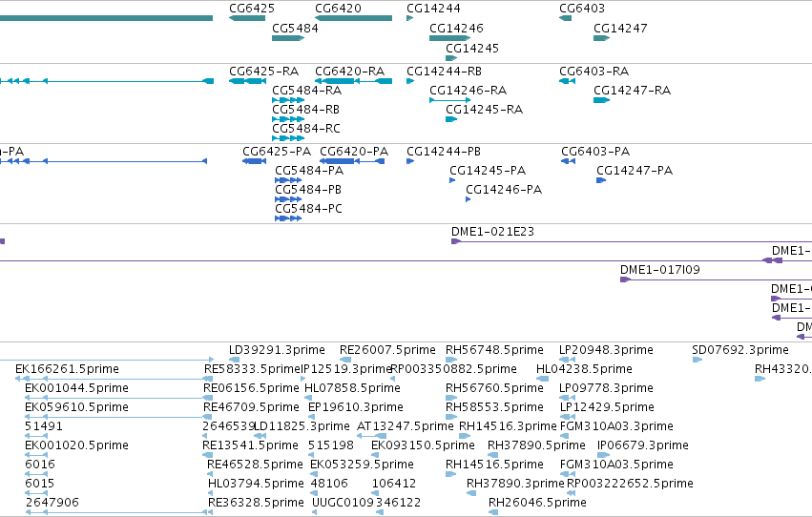Select the EP19610.3prime EST label
The image size is (812, 517).
(355, 408)
